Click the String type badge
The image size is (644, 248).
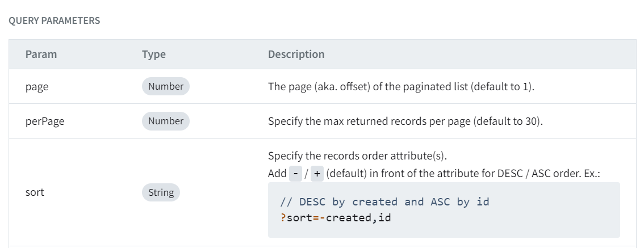161,192
